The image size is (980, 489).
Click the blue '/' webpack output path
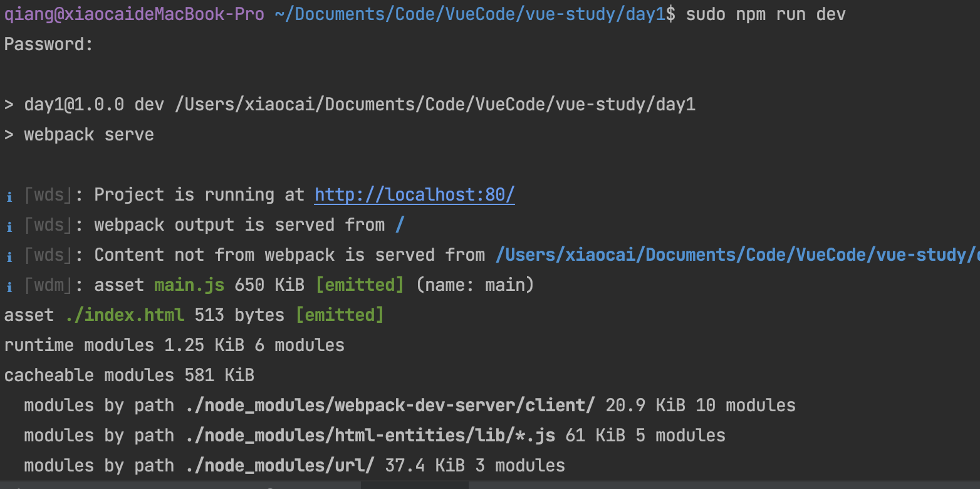point(400,225)
